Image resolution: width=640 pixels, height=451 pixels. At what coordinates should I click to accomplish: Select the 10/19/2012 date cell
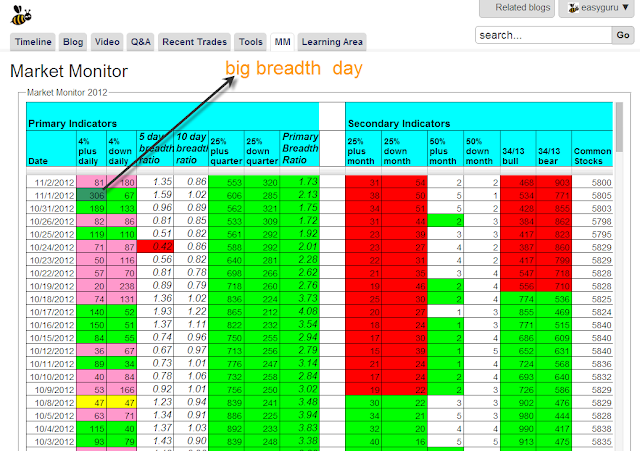point(51,286)
